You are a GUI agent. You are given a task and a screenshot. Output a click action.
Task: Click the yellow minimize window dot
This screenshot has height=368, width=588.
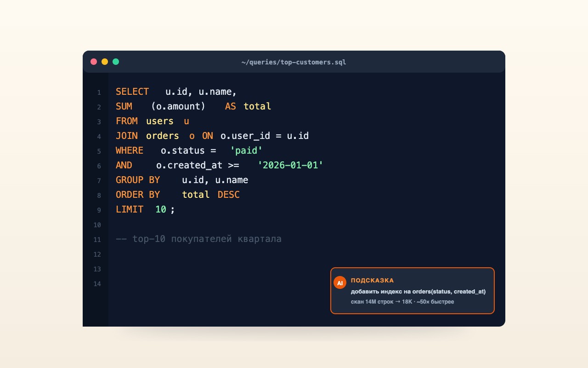click(105, 62)
